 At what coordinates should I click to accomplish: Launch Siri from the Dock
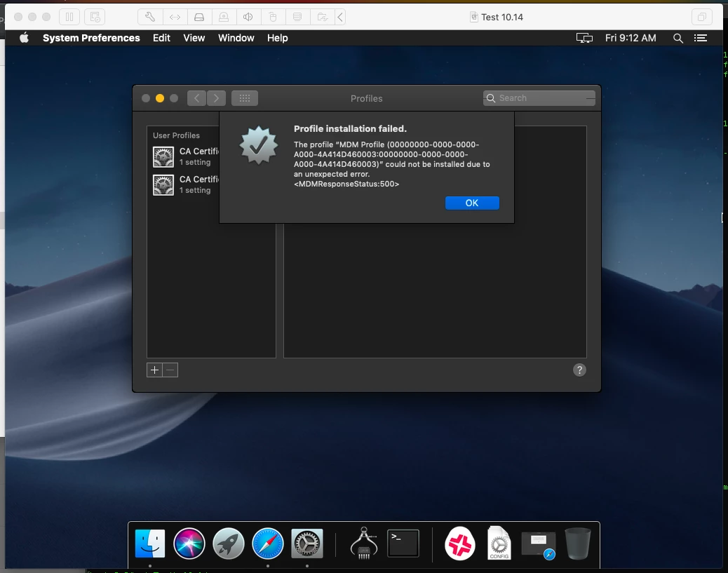[189, 544]
